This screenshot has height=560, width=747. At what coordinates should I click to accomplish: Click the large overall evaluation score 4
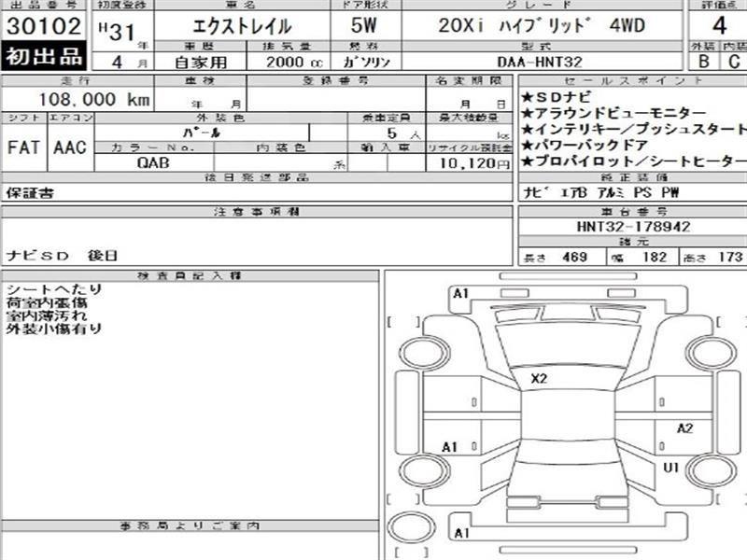(719, 25)
